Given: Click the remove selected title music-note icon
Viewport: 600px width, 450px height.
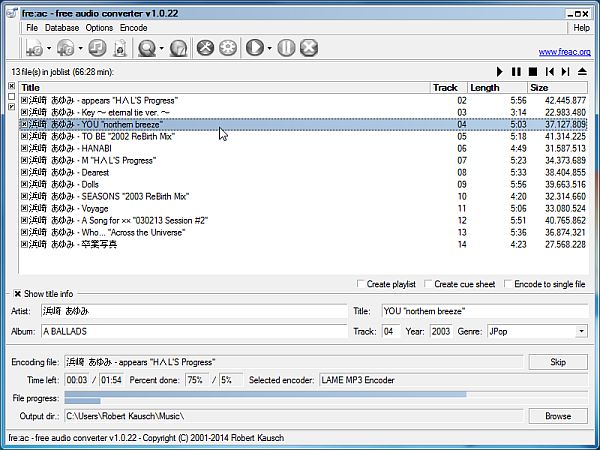Looking at the screenshot, I should point(97,48).
